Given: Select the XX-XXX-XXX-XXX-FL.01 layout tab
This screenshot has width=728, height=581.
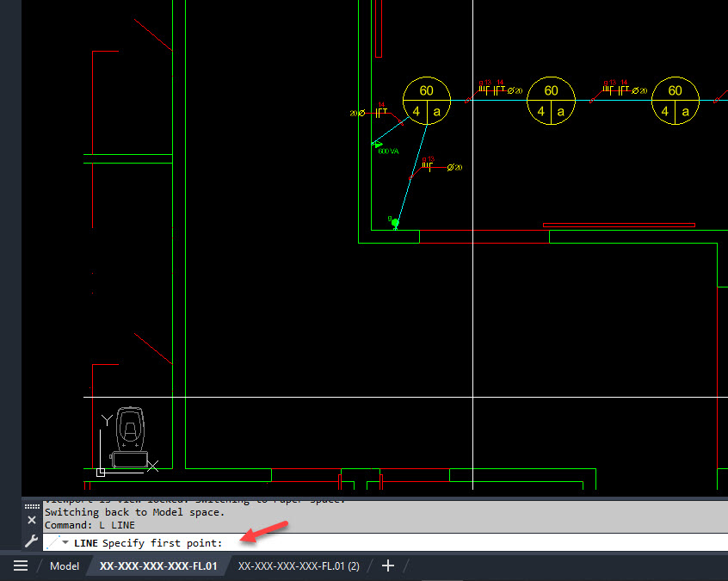Looking at the screenshot, I should tap(158, 566).
